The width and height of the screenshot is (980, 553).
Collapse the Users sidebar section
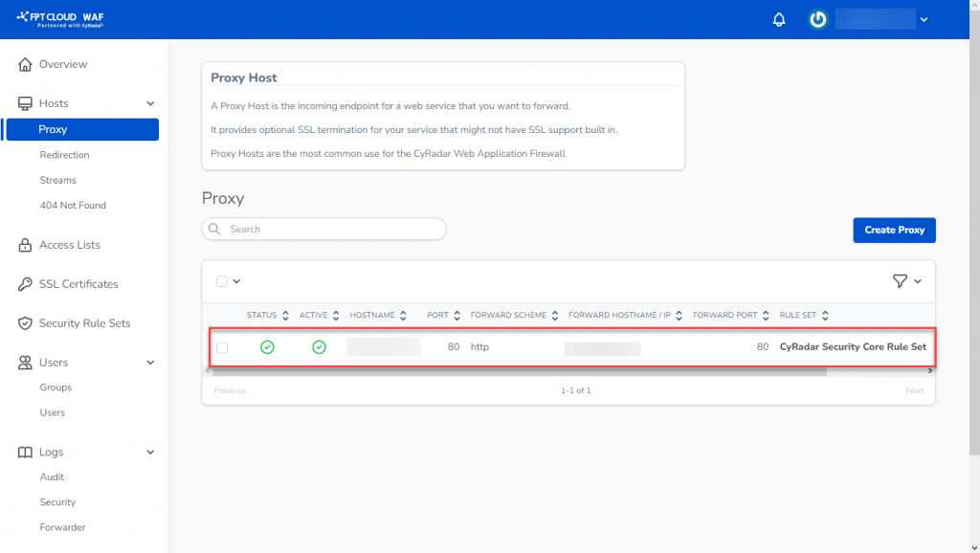(x=148, y=363)
